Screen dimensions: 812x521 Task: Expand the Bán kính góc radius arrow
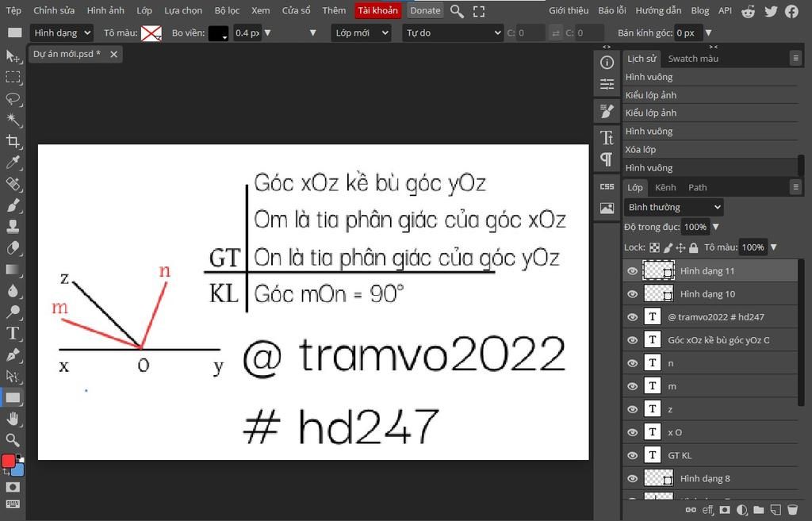(708, 33)
